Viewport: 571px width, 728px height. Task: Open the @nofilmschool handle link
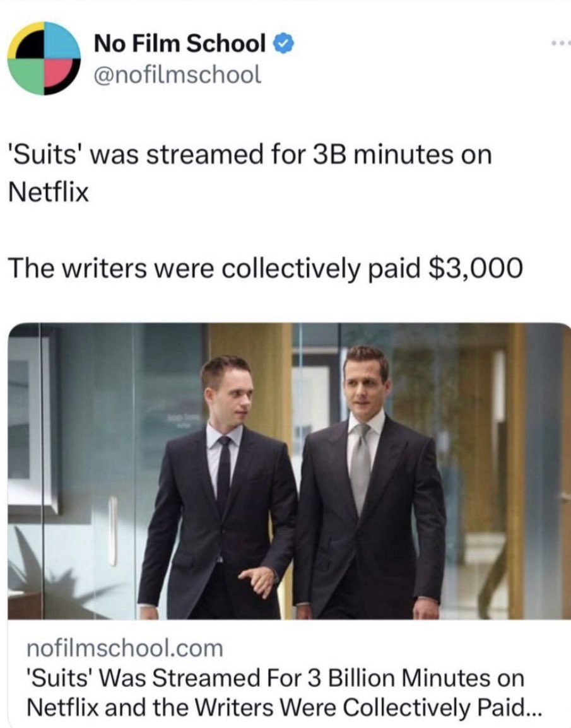[177, 74]
